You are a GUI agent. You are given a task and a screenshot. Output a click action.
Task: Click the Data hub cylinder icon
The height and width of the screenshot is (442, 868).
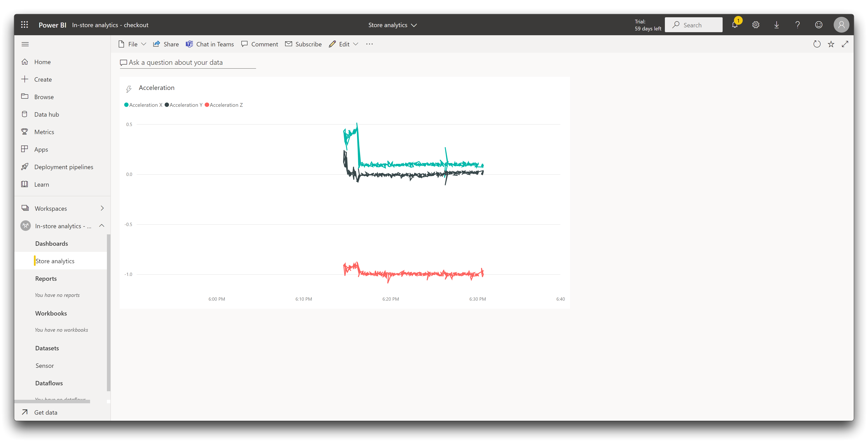(x=25, y=114)
